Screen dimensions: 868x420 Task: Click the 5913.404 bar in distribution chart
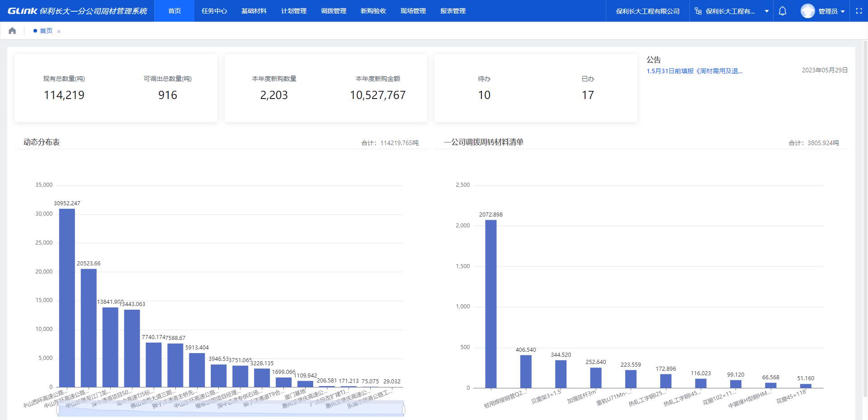click(197, 370)
